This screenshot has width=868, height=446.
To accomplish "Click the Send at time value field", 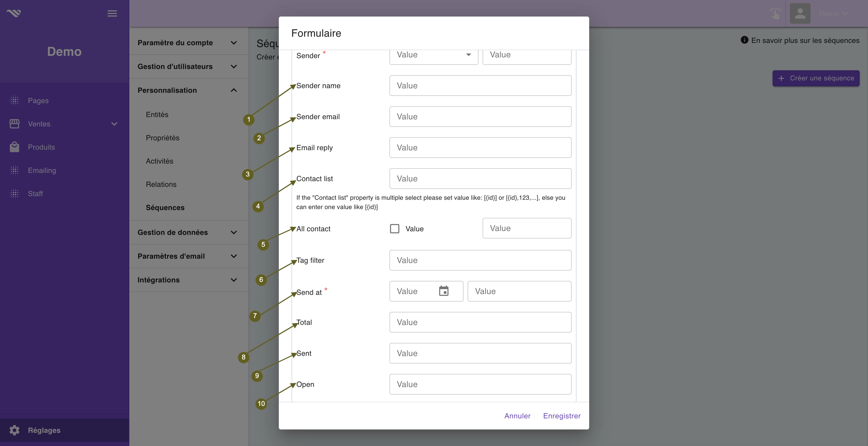I will coord(519,291).
